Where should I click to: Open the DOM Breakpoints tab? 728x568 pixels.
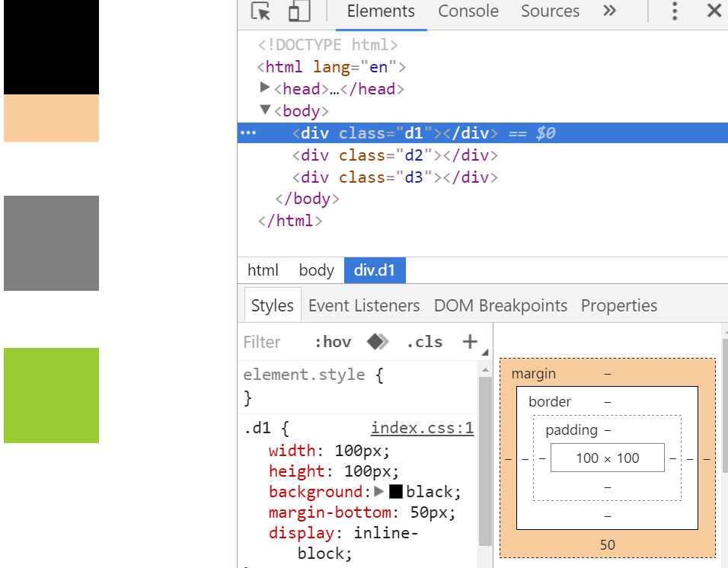point(500,305)
